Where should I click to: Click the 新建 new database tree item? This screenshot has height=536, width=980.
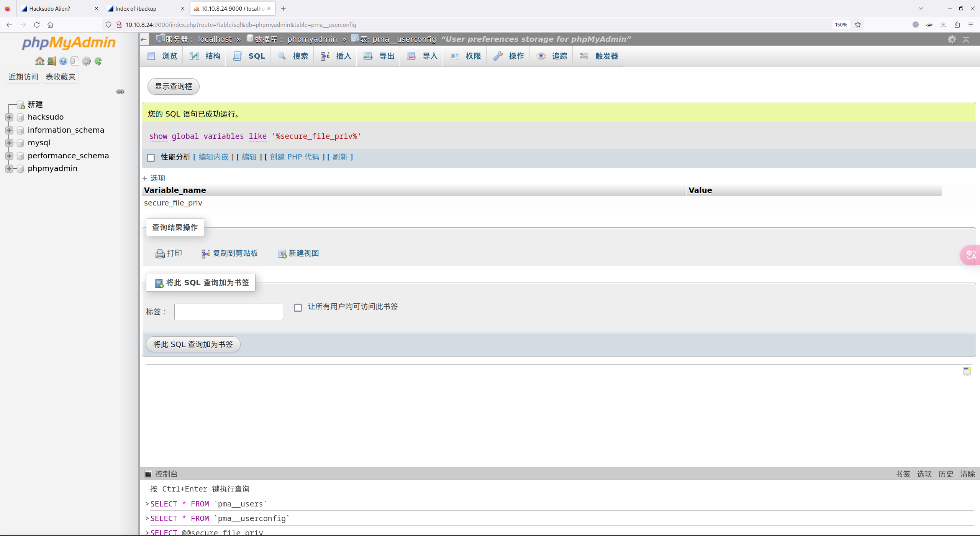tap(35, 104)
